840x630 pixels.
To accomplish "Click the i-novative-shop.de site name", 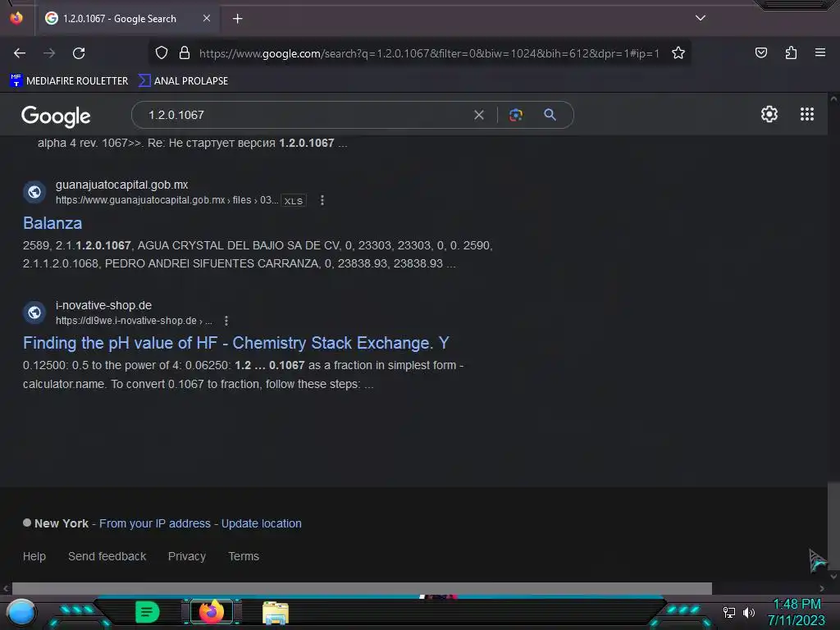I will 103,305.
